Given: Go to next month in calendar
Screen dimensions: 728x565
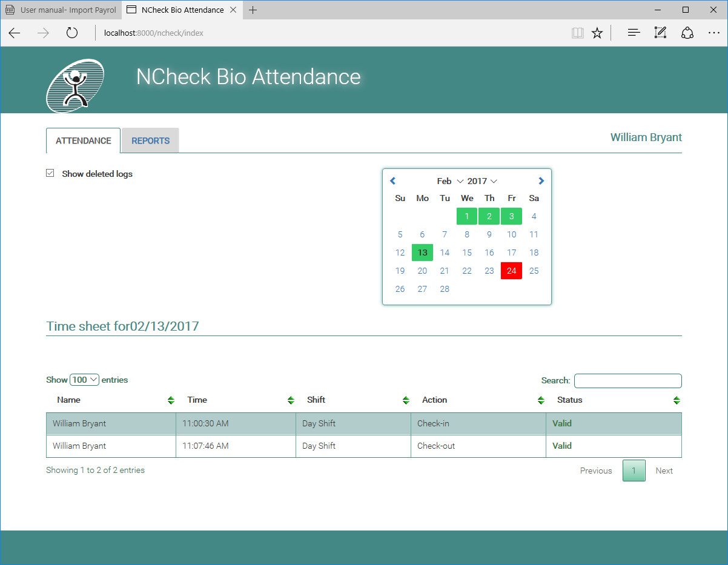Looking at the screenshot, I should [541, 181].
